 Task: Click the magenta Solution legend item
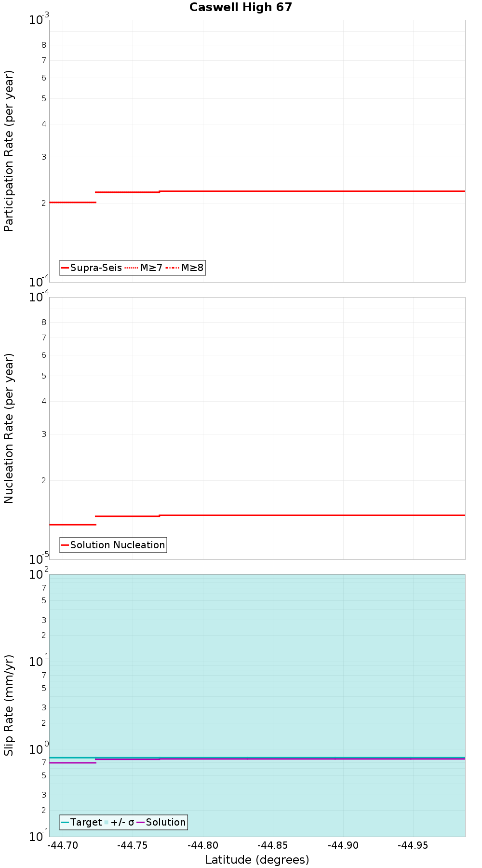point(161,822)
